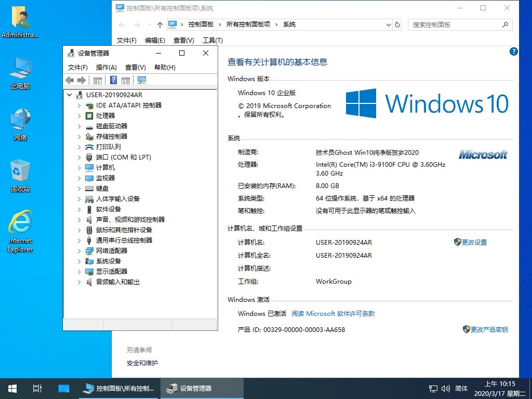Open the 帮助(H) menu in Device Manager

point(165,67)
